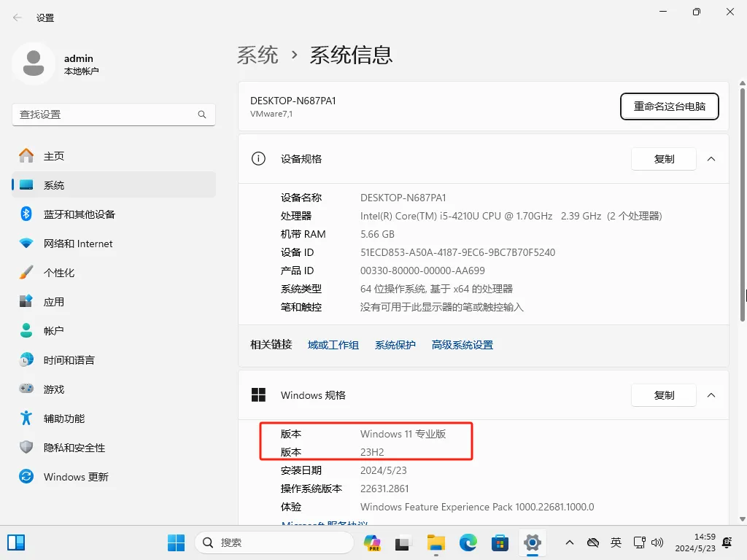The height and width of the screenshot is (560, 747).
Task: Show hidden tray icons with the chevron
Action: pyautogui.click(x=569, y=542)
